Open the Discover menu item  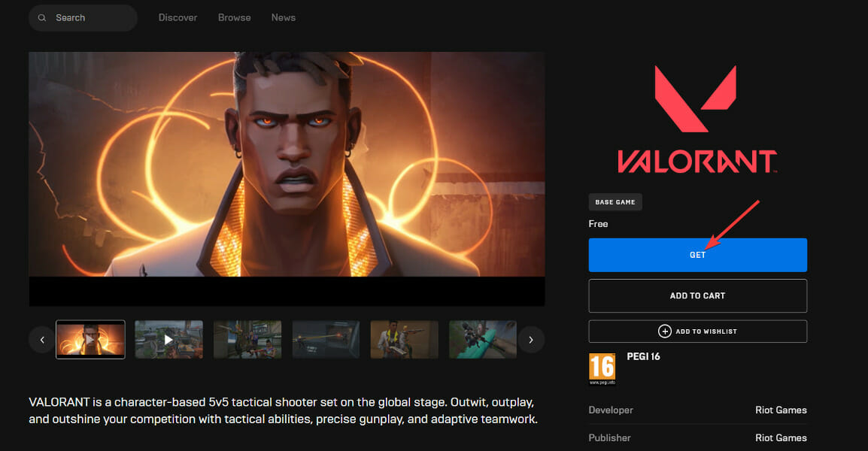pyautogui.click(x=178, y=17)
